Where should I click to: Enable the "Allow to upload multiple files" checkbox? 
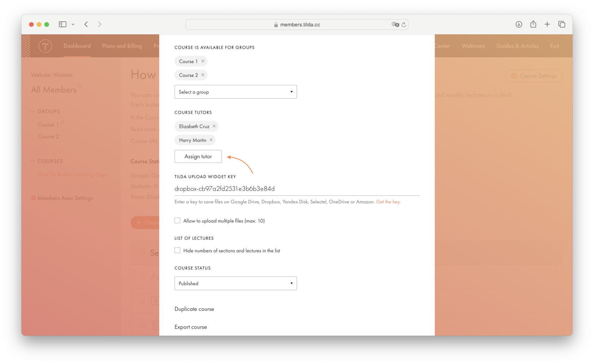pyautogui.click(x=177, y=220)
